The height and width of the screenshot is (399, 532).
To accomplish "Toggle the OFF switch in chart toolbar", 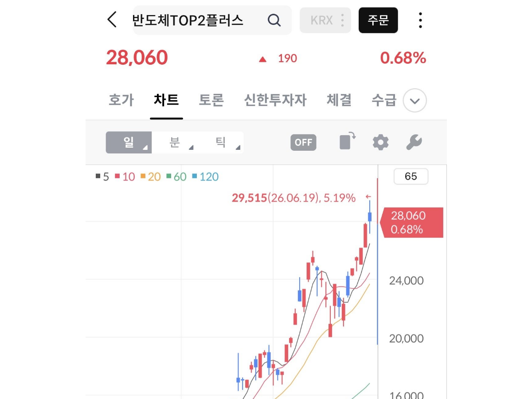I will (x=304, y=142).
